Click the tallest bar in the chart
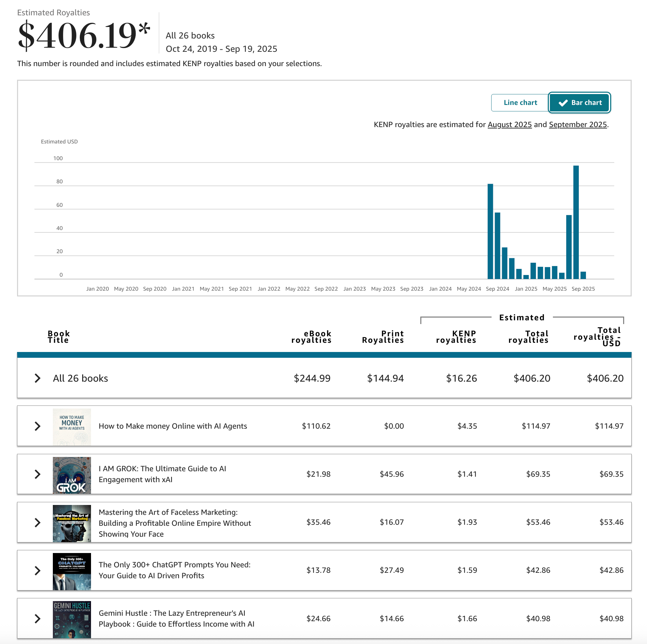Screen dimensions: 647x644 coord(576,221)
